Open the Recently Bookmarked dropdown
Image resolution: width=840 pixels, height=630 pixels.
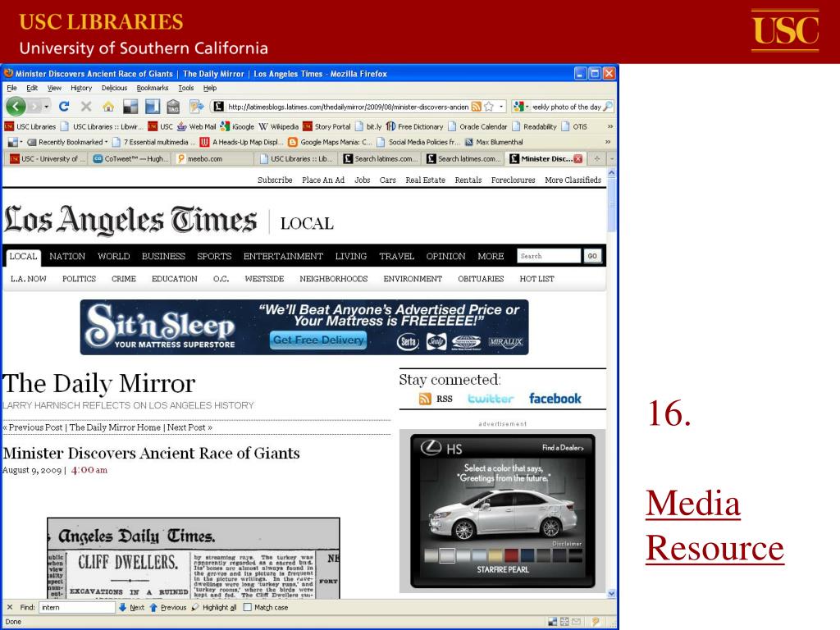point(67,142)
